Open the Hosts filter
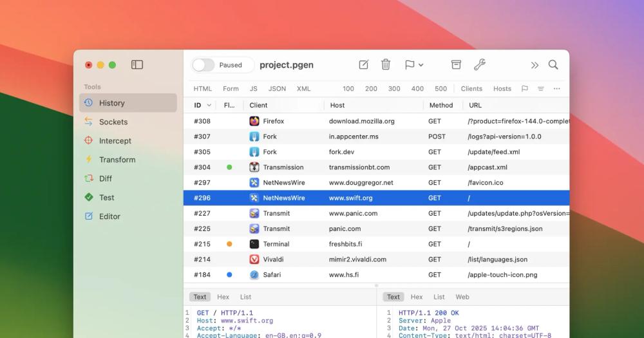Viewport: 644px width, 338px height. point(502,89)
